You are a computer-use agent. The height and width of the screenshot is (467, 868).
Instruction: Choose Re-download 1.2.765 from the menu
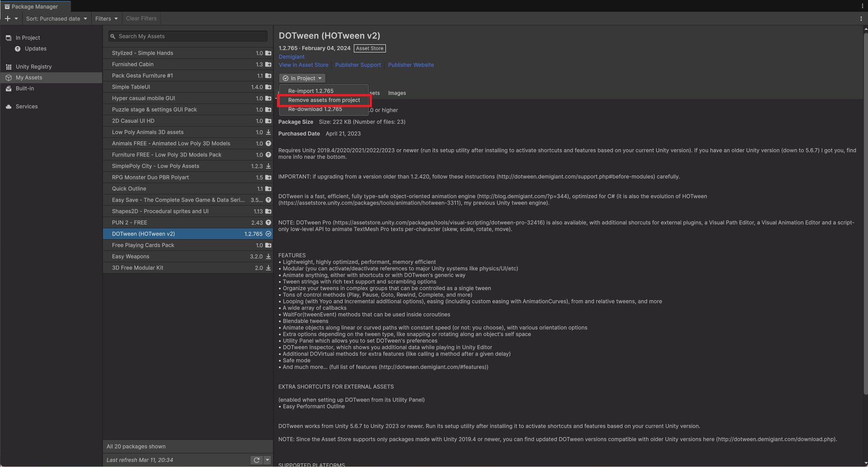coord(315,109)
